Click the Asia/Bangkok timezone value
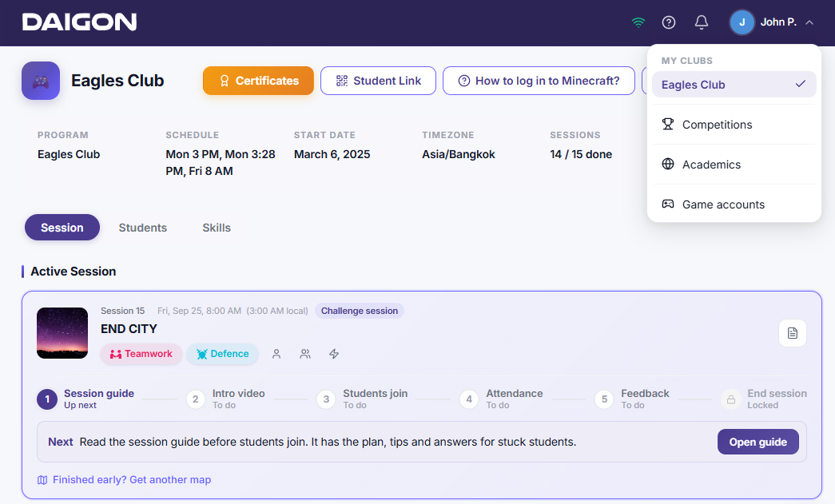 tap(459, 154)
